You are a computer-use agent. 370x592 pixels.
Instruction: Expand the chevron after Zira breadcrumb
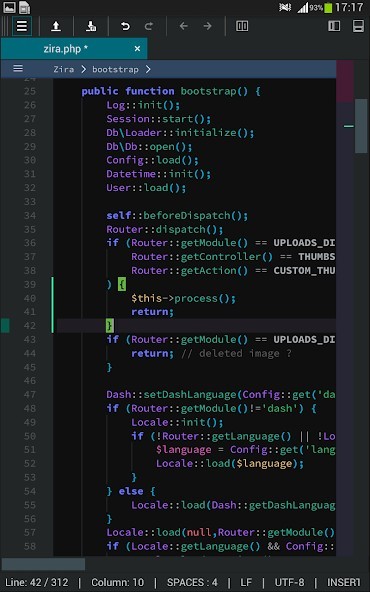(83, 69)
